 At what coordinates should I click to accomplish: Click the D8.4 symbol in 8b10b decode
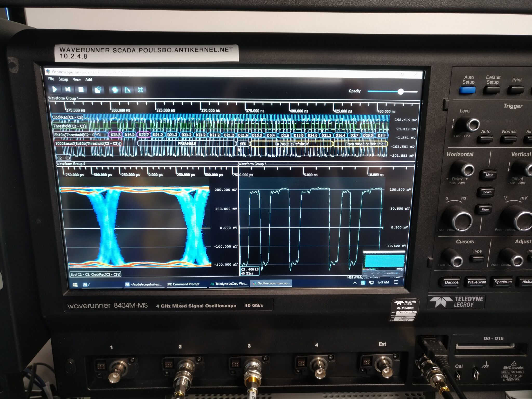(x=382, y=135)
